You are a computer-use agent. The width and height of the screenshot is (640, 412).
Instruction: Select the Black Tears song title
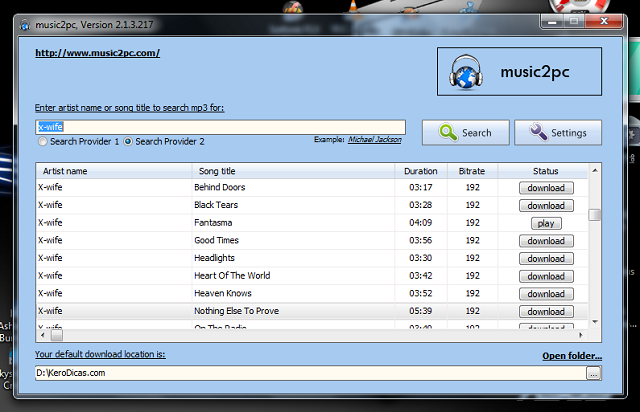pos(216,205)
